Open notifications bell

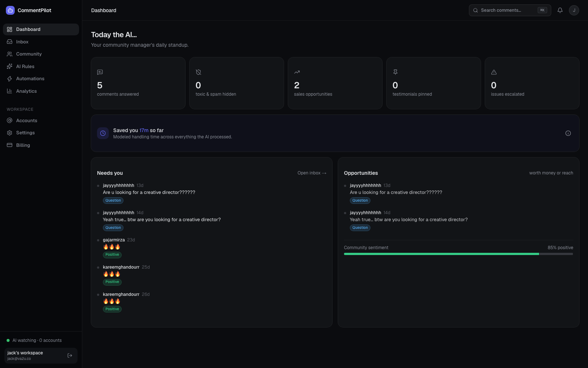coord(560,10)
